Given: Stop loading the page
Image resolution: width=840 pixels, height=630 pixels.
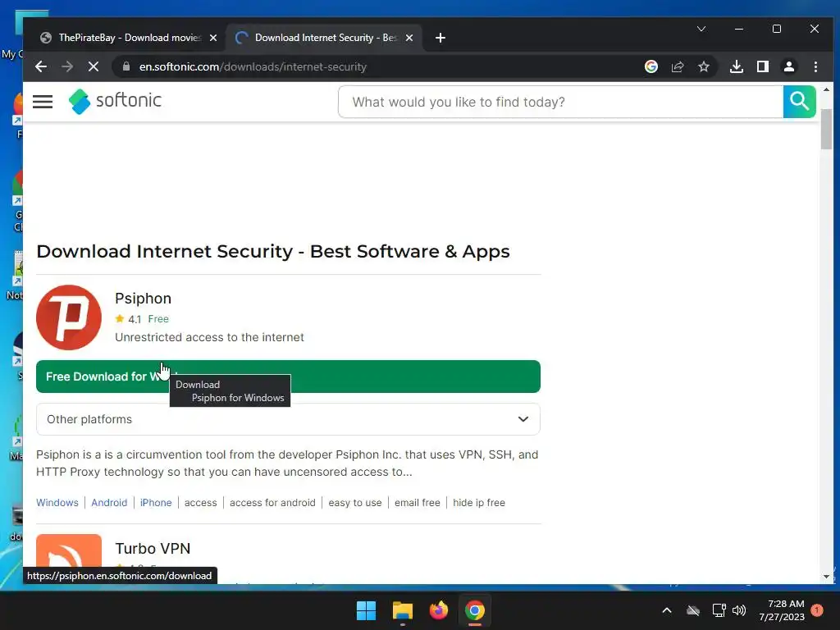Looking at the screenshot, I should click(x=94, y=67).
